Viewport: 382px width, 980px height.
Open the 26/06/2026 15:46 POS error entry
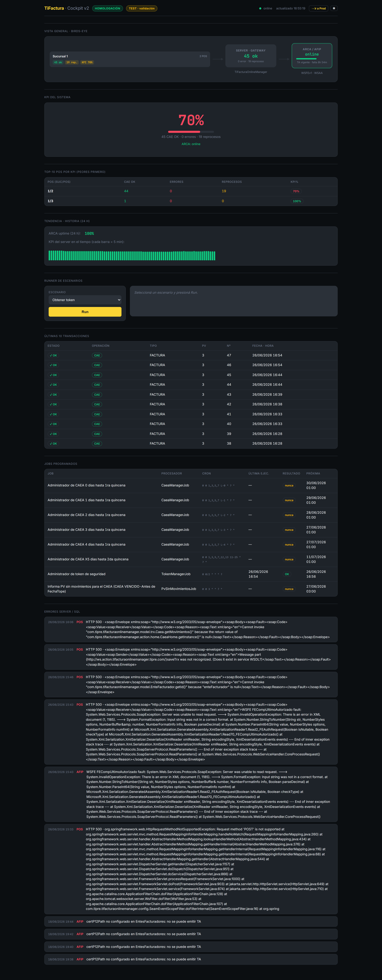pyautogui.click(x=191, y=684)
